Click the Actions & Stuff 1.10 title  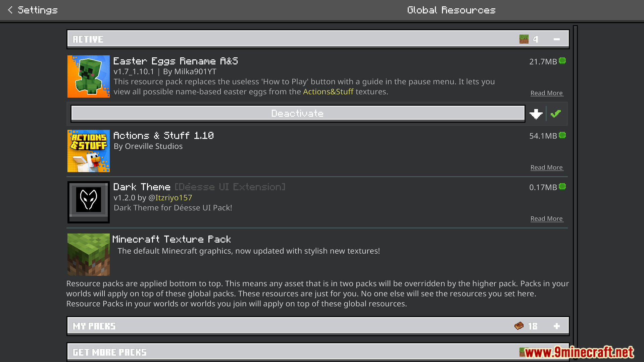[163, 136]
